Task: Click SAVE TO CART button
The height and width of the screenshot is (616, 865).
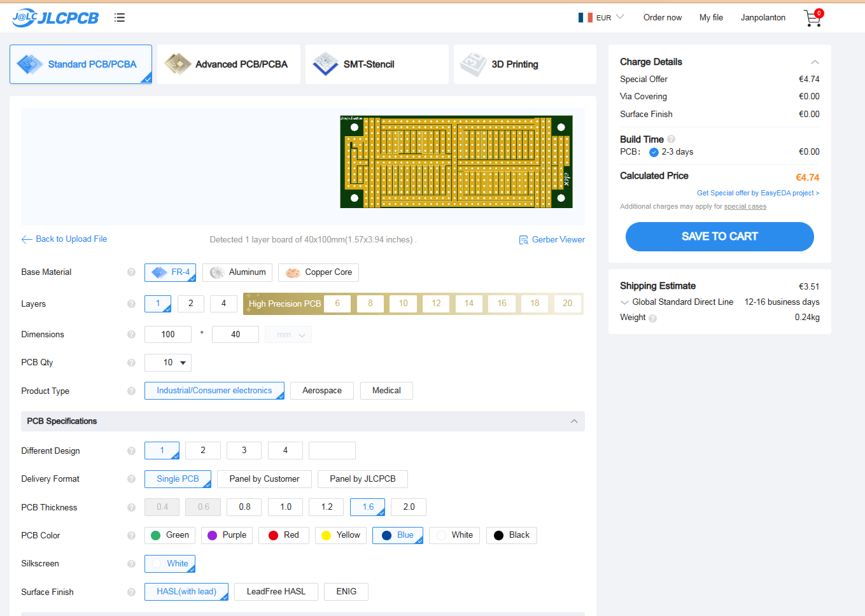Action: (719, 237)
